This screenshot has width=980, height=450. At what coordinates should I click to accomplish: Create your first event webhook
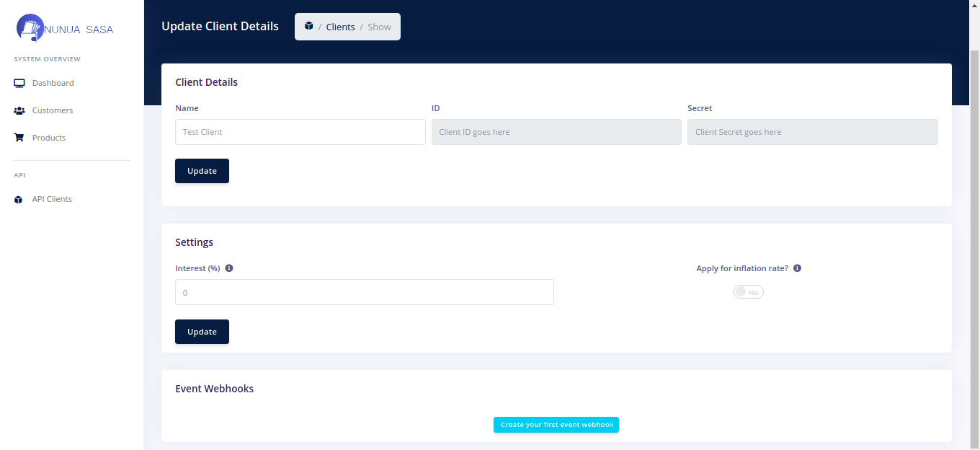pyautogui.click(x=556, y=425)
